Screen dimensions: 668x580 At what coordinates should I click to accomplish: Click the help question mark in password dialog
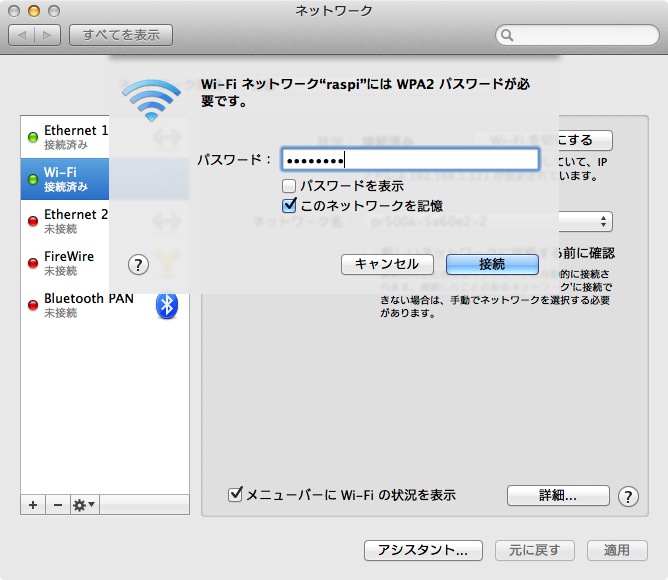click(x=139, y=264)
